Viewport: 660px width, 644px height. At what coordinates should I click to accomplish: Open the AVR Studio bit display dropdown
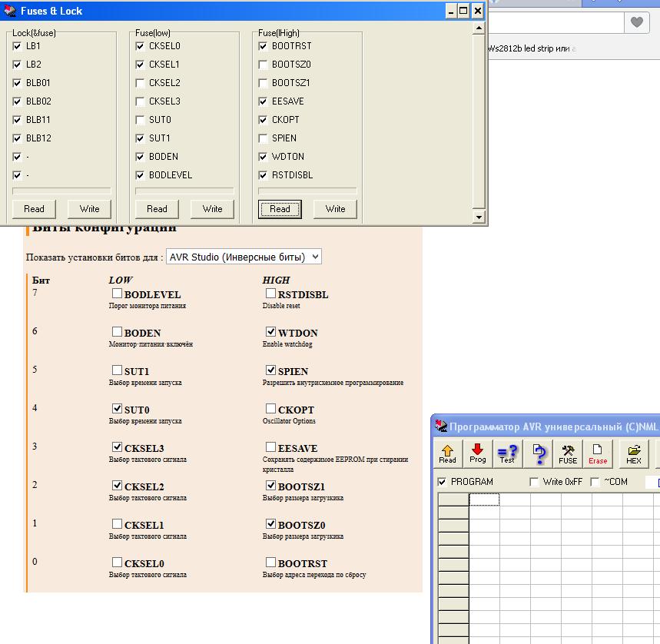(x=244, y=257)
